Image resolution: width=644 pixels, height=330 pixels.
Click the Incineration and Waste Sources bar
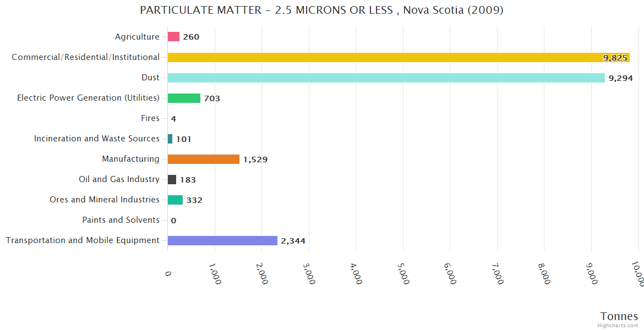coord(170,139)
